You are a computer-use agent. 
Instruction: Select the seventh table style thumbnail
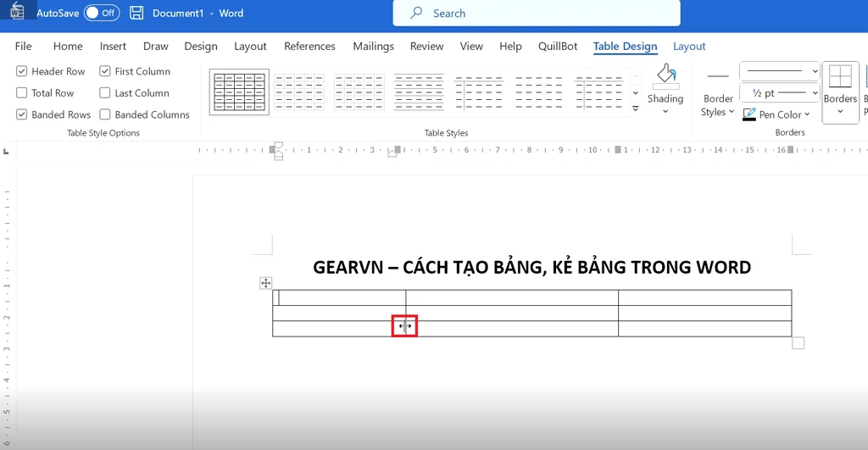(598, 92)
